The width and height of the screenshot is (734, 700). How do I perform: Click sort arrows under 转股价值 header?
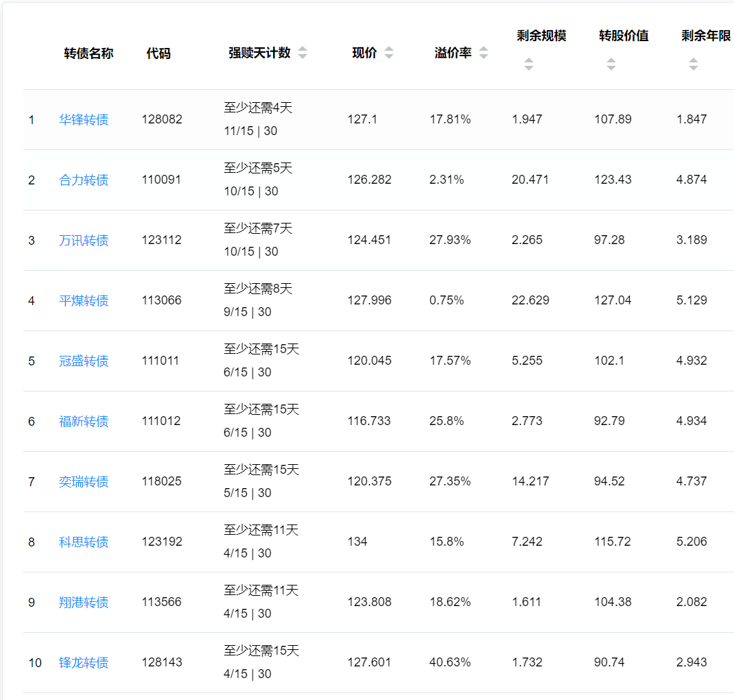(x=611, y=64)
